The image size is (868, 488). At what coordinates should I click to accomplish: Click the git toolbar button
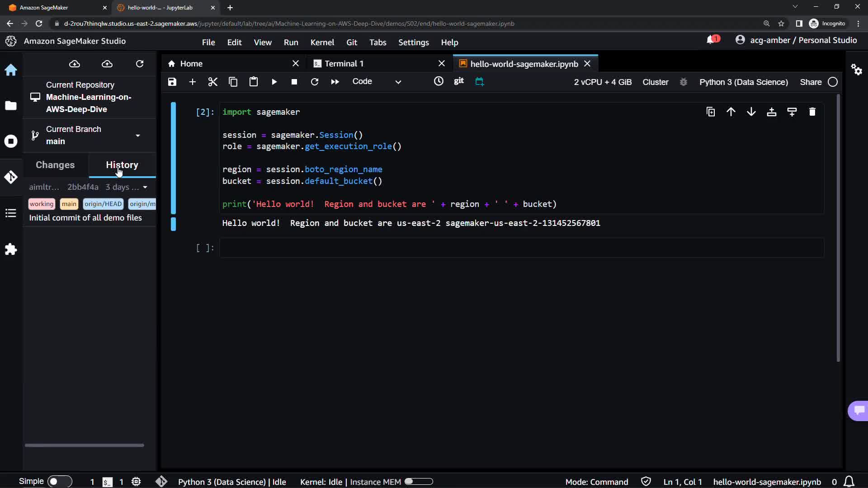point(458,81)
